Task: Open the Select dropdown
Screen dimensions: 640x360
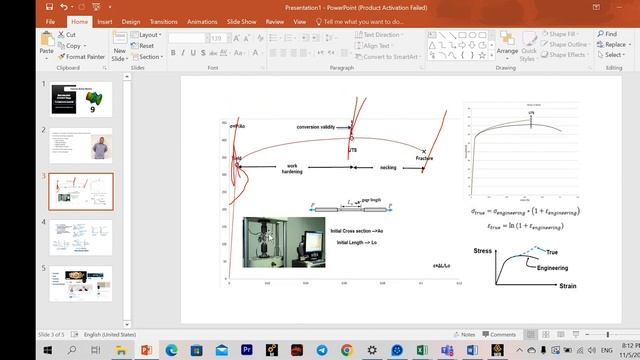Action: (x=611, y=54)
